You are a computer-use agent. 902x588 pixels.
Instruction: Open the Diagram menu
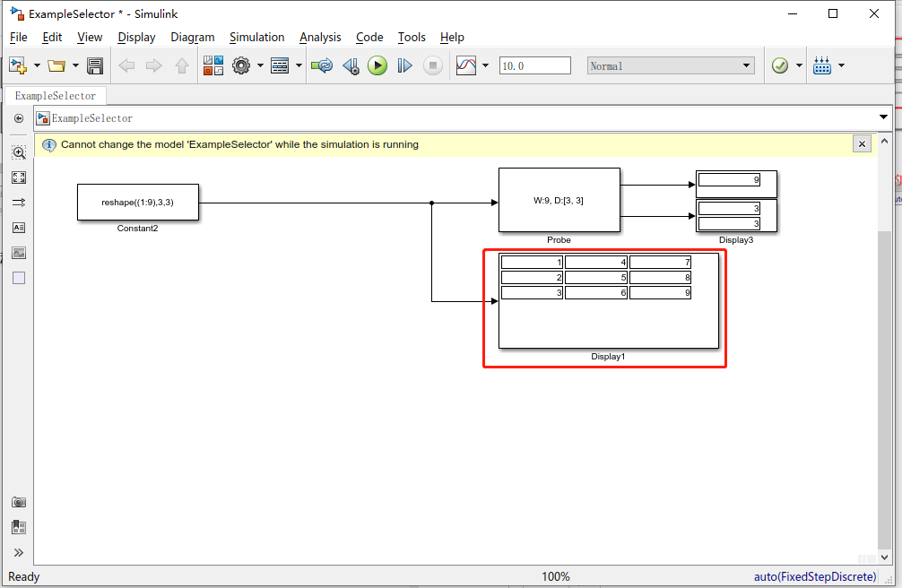click(192, 38)
